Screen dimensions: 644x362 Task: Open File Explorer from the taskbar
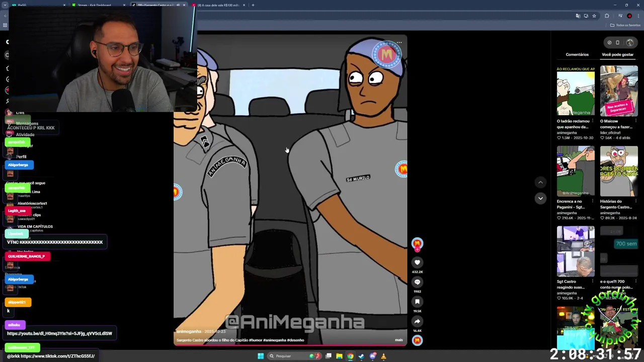[340, 356]
